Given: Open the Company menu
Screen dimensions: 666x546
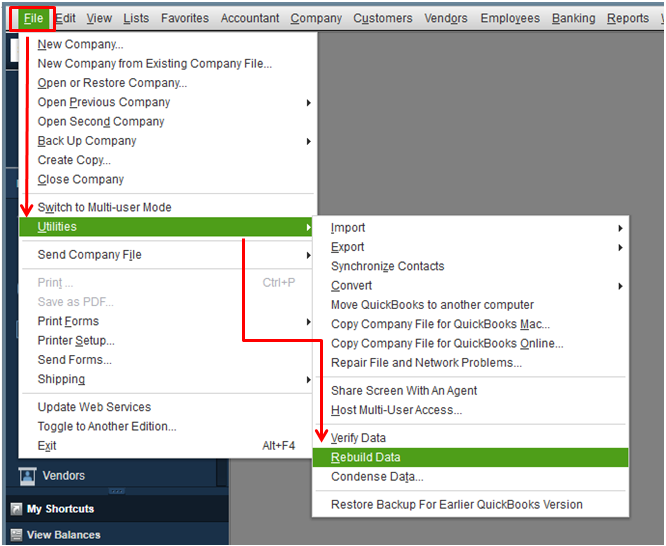Looking at the screenshot, I should 316,18.
